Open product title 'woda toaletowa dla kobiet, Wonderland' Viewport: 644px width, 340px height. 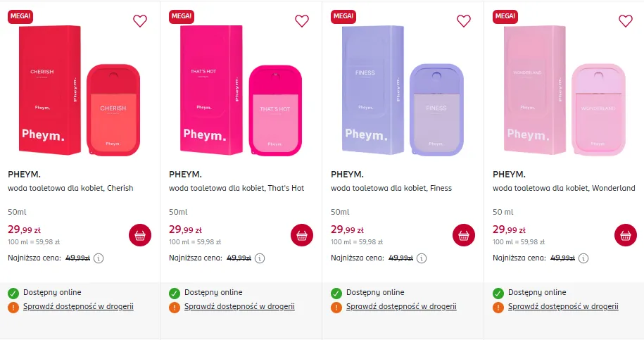coord(564,189)
